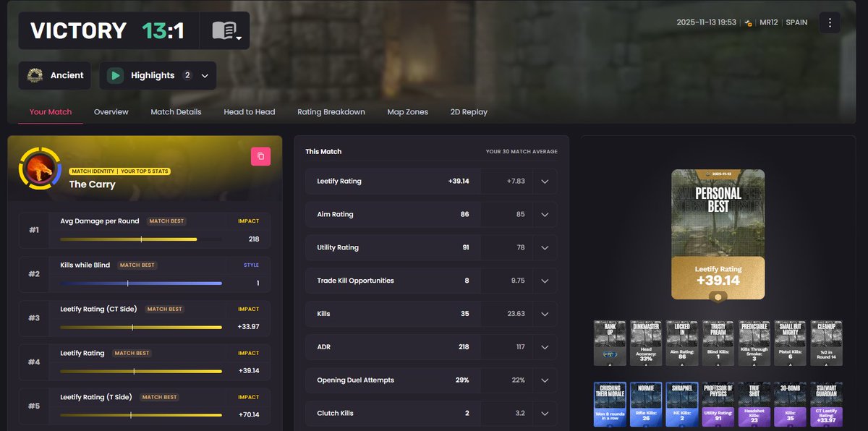Click the +70.14 T Side rating value
868x431 pixels.
(x=248, y=415)
